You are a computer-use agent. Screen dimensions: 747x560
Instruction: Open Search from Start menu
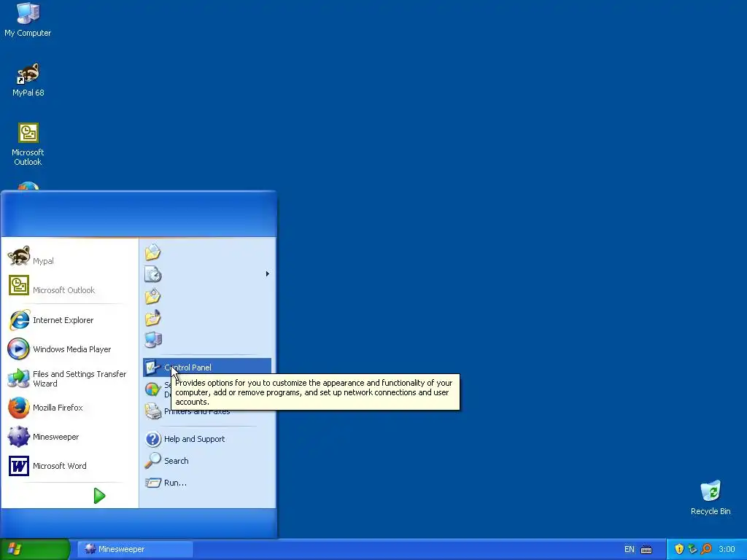pos(207,461)
